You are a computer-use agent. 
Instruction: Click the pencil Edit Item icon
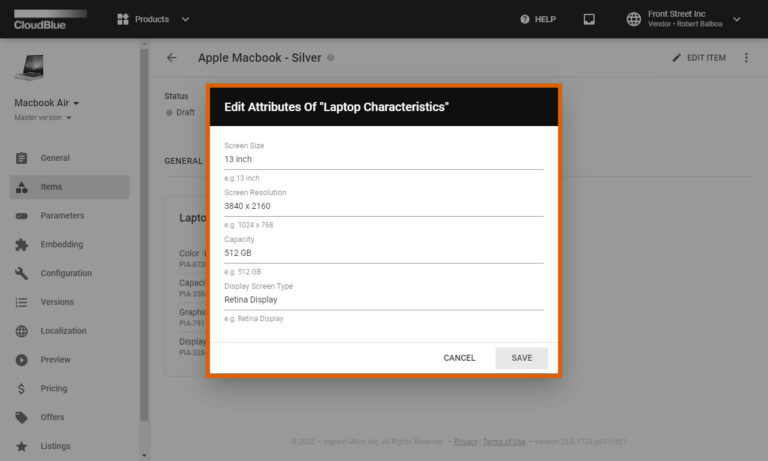click(x=677, y=58)
